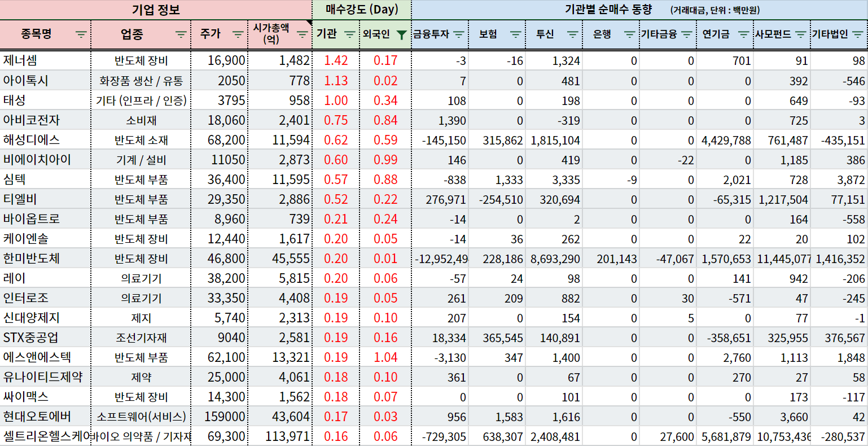
Task: Select the STX중공업 stock name cell
Action: [x=45, y=337]
